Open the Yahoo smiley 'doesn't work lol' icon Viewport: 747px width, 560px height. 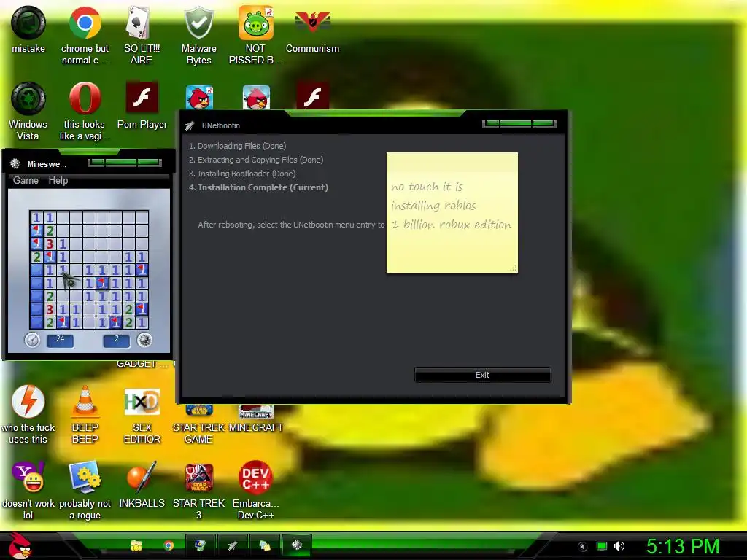pos(28,477)
